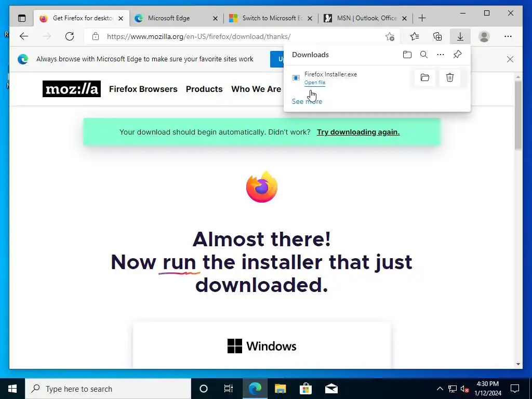This screenshot has height=399, width=532.
Task: Open the profile avatar icon
Action: pos(484,36)
